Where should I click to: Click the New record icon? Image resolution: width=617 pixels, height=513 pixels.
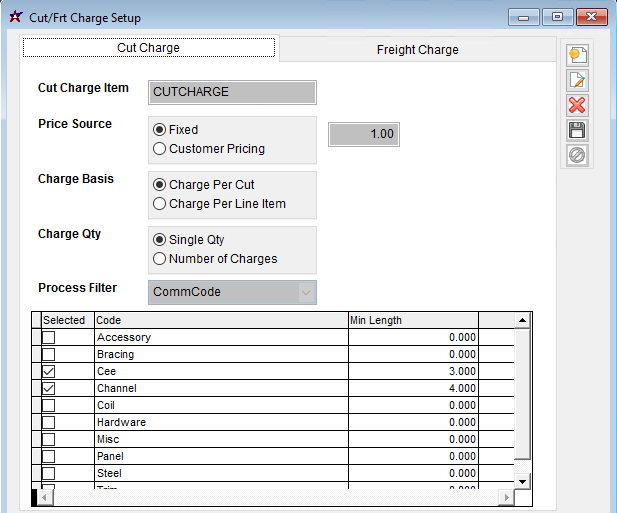coord(577,55)
